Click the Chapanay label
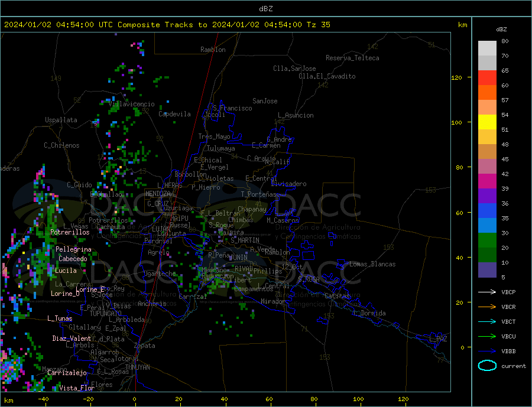 click(252, 209)
